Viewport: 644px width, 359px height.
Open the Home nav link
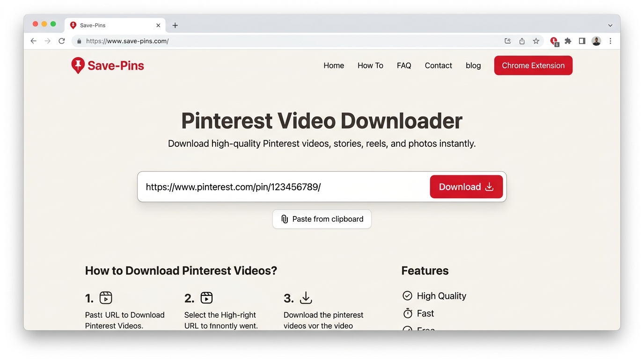click(334, 65)
